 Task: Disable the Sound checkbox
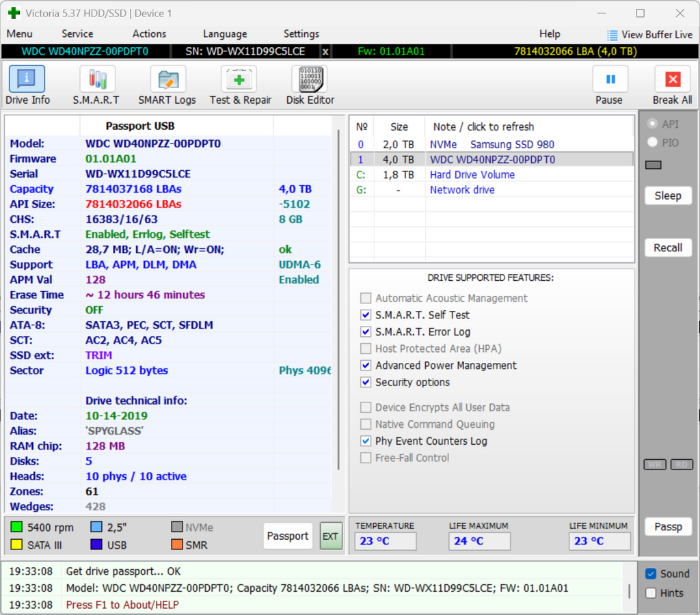pos(651,574)
